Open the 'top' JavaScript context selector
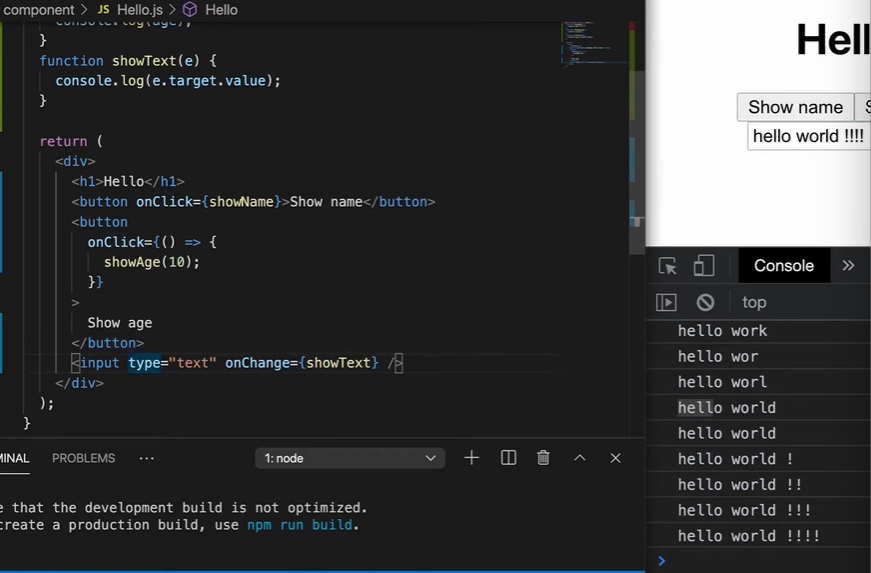This screenshot has height=573, width=871. (x=754, y=303)
